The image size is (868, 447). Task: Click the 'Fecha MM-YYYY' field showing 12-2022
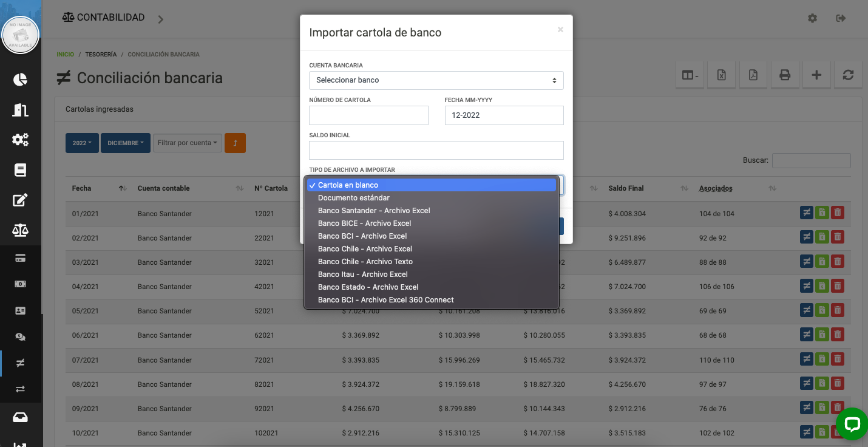pyautogui.click(x=504, y=115)
